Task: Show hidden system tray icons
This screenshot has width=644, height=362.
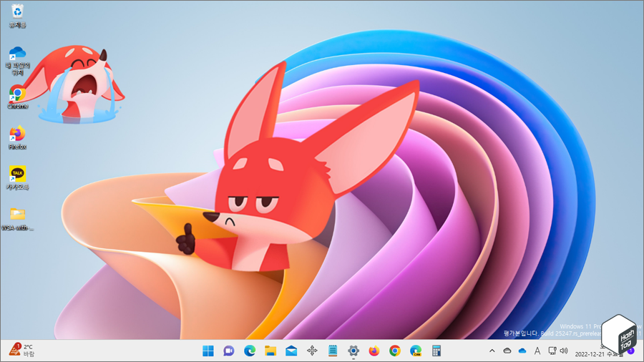Action: pos(492,351)
